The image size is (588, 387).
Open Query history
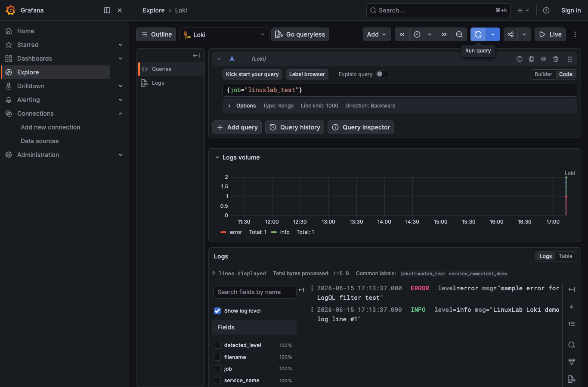coord(295,127)
